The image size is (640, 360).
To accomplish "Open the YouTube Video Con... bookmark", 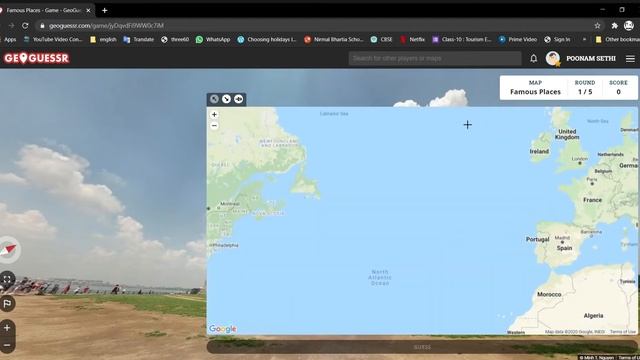I will click(53, 40).
